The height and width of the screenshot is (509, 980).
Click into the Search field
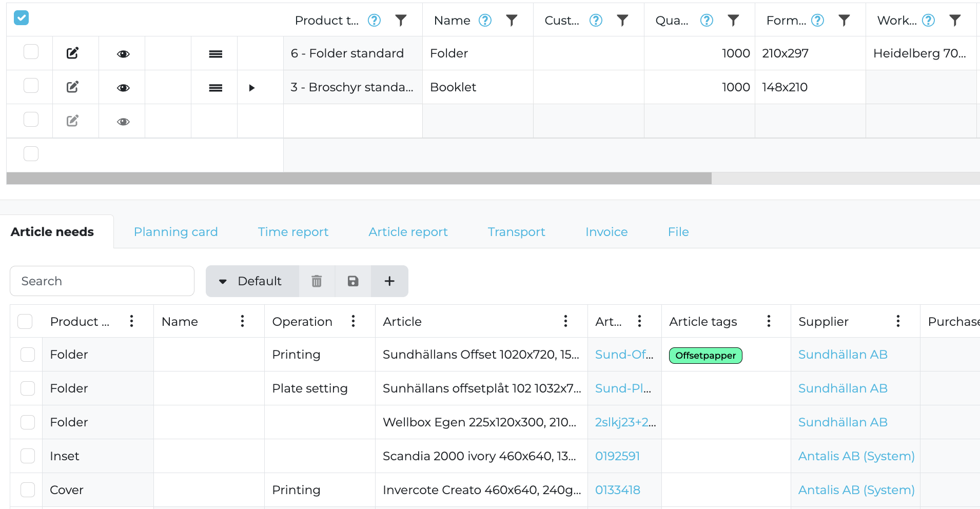[102, 281]
